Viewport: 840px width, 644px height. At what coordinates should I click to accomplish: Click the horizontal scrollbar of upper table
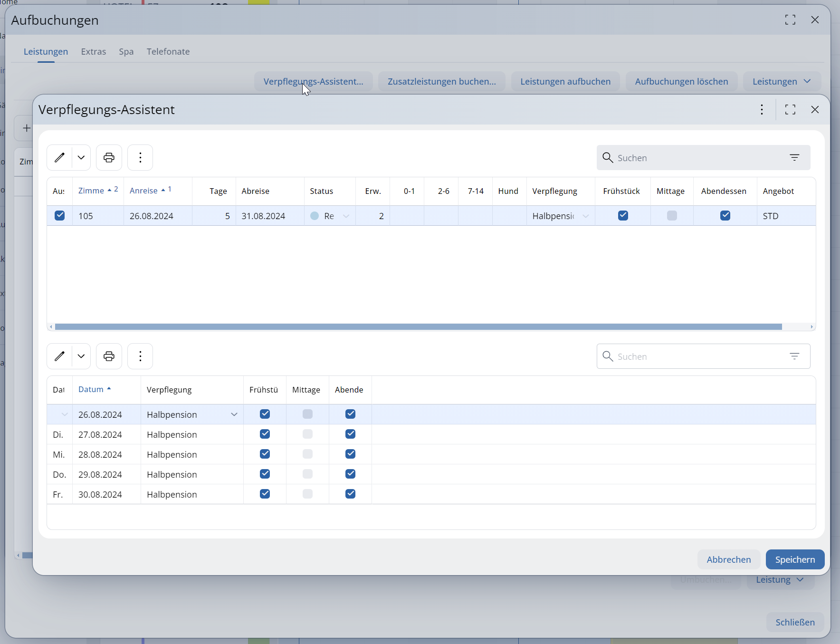(x=419, y=327)
